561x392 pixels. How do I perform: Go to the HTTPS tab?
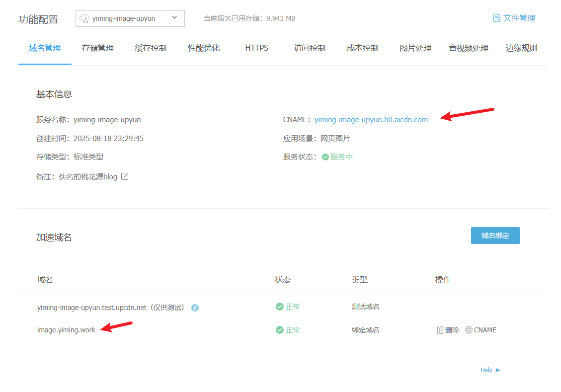pyautogui.click(x=256, y=48)
